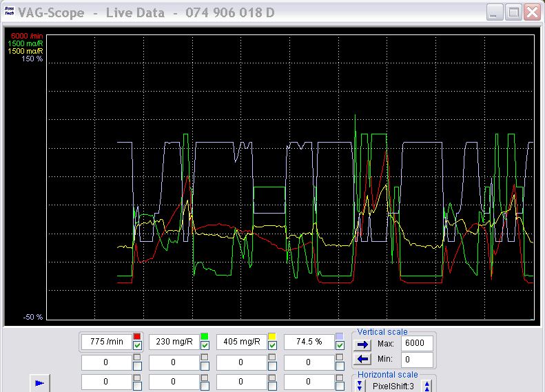Screen dimensions: 545x392
Task: Uncheck the green 230 mg/R trace checkbox
Action: (x=205, y=345)
